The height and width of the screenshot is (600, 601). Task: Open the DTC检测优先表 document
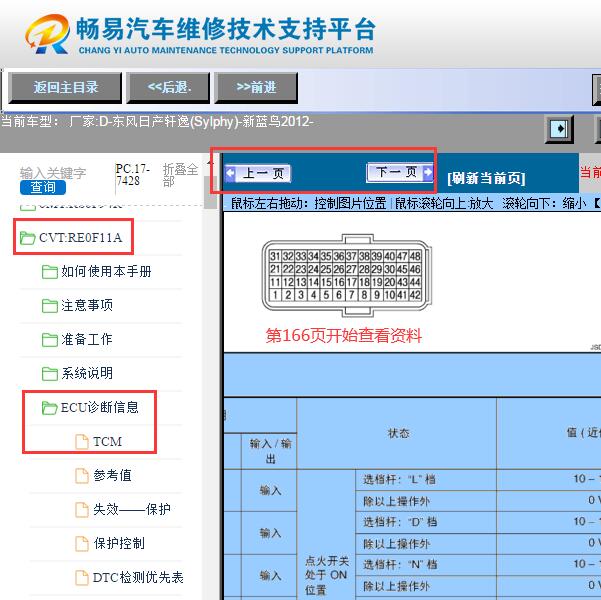click(x=138, y=577)
